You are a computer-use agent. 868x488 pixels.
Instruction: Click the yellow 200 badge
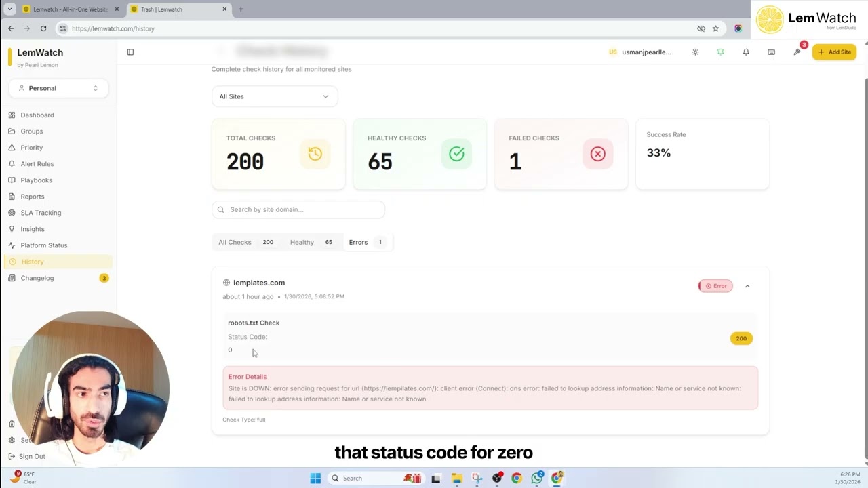(x=741, y=338)
